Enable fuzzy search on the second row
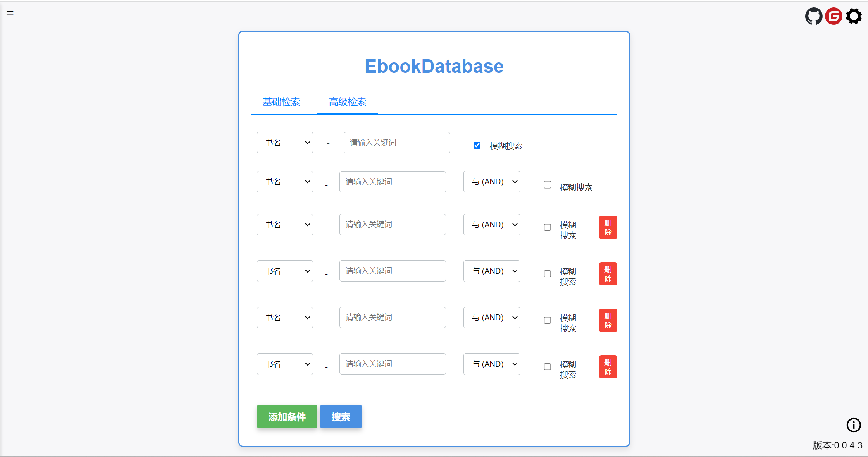Image resolution: width=868 pixels, height=457 pixels. coord(547,185)
